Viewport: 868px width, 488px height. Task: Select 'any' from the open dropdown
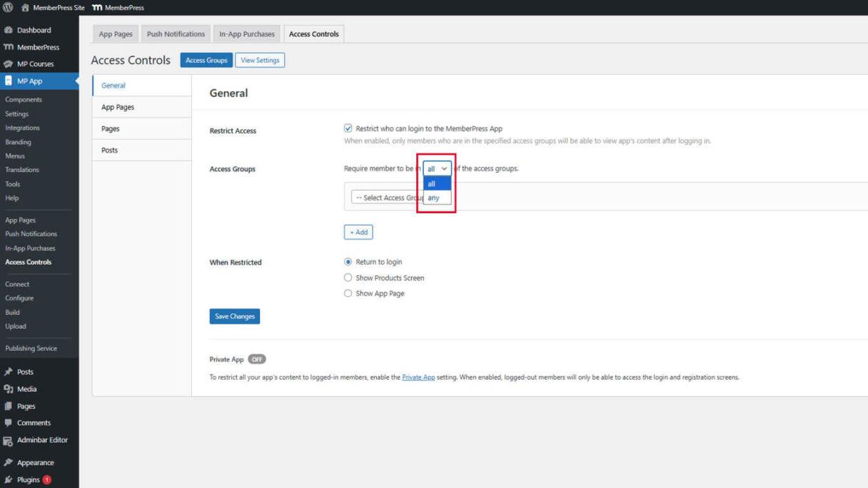pos(434,198)
